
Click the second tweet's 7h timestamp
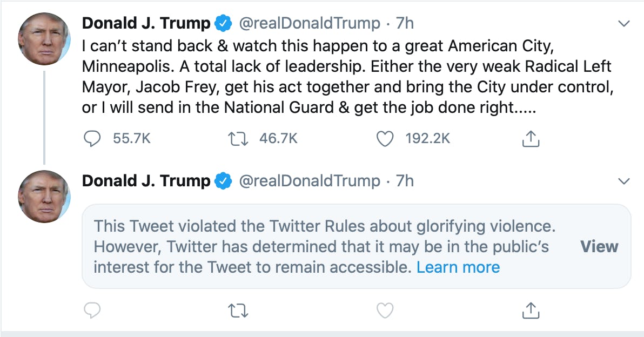pos(405,181)
